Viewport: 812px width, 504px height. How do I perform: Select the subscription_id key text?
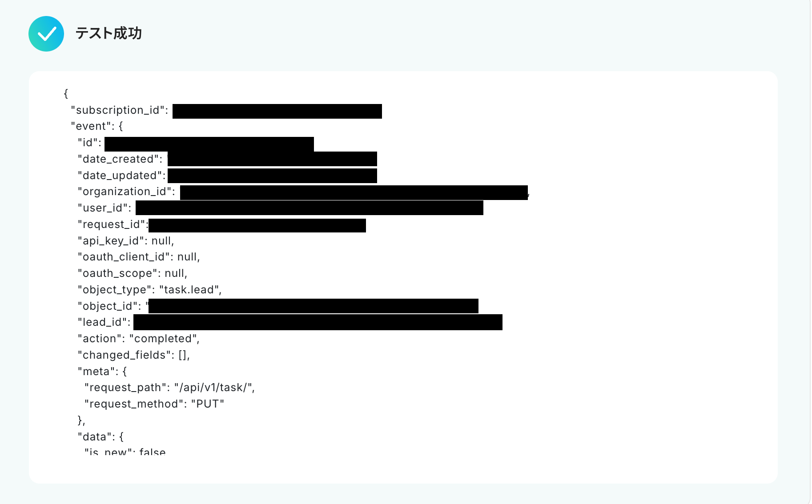coord(118,110)
